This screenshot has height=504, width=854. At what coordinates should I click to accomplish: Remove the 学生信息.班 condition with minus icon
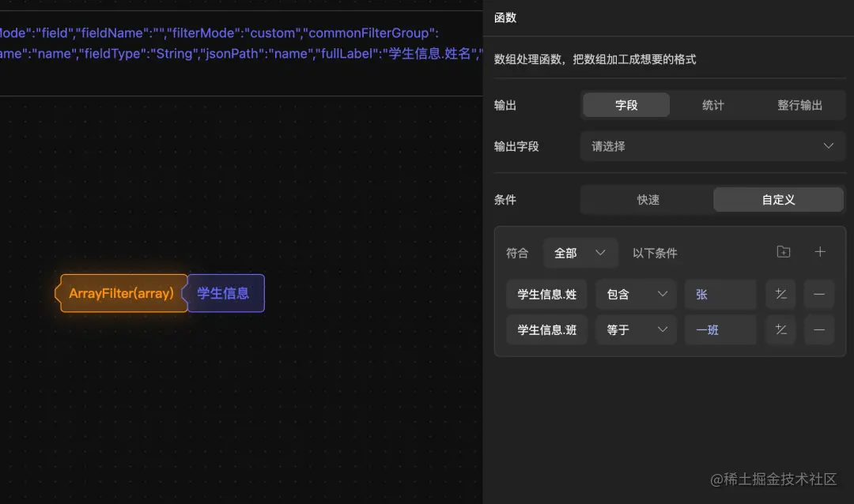819,329
